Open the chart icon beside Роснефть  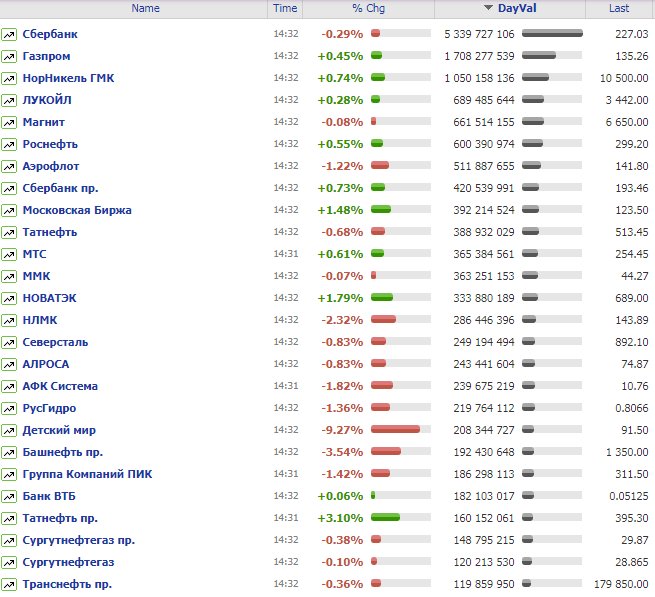[x=9, y=145]
